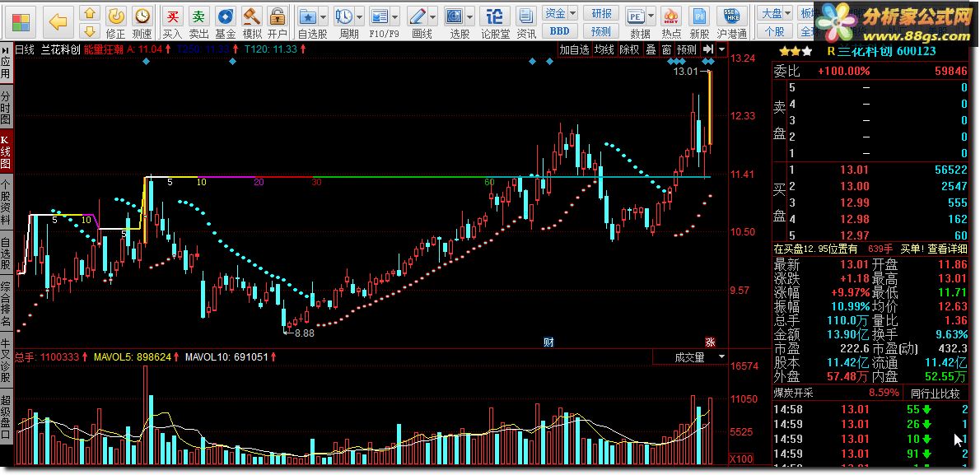The image size is (980, 475).
Task: Open the 买入 buy order icon
Action: click(x=172, y=22)
